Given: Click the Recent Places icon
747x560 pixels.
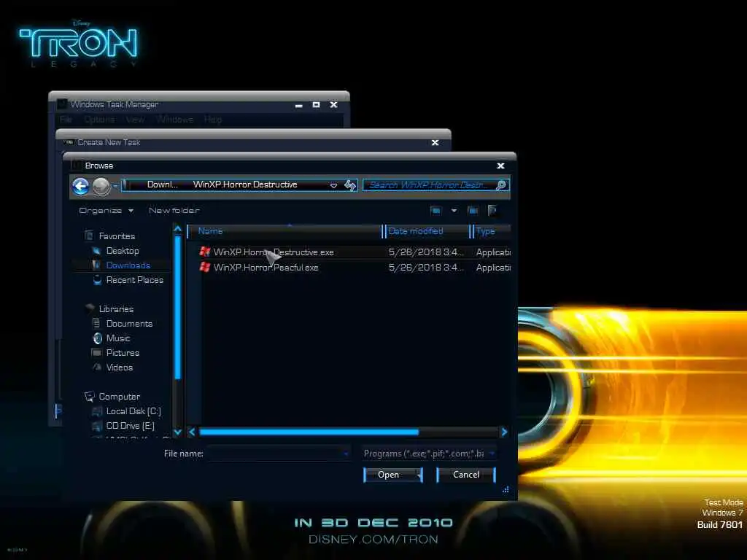Looking at the screenshot, I should pos(97,280).
